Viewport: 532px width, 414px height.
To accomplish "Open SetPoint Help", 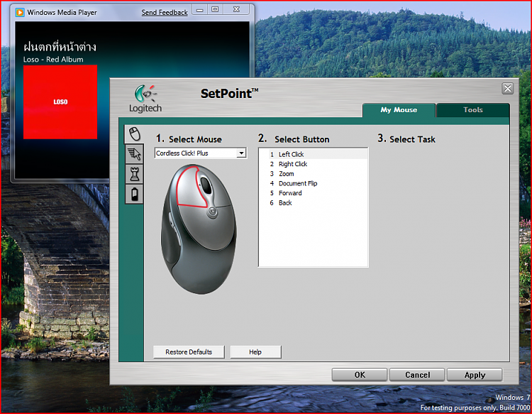I will point(255,352).
